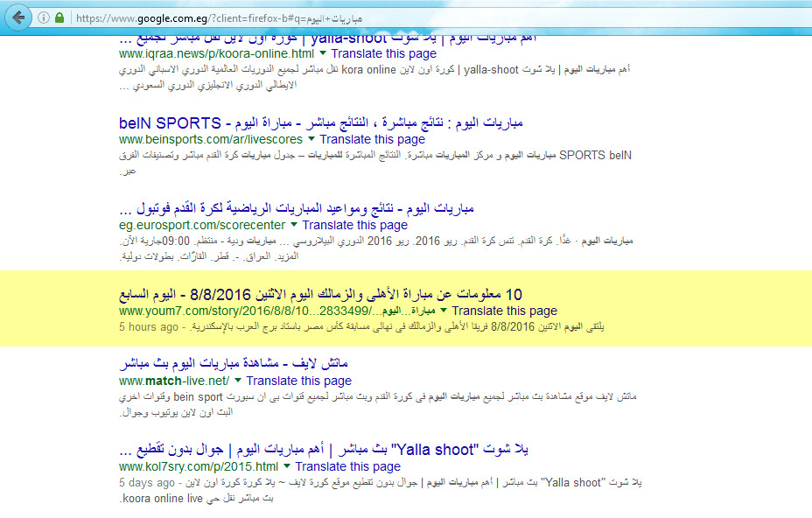
Task: Open the "Yalla shoot" result title link
Action: (x=324, y=450)
